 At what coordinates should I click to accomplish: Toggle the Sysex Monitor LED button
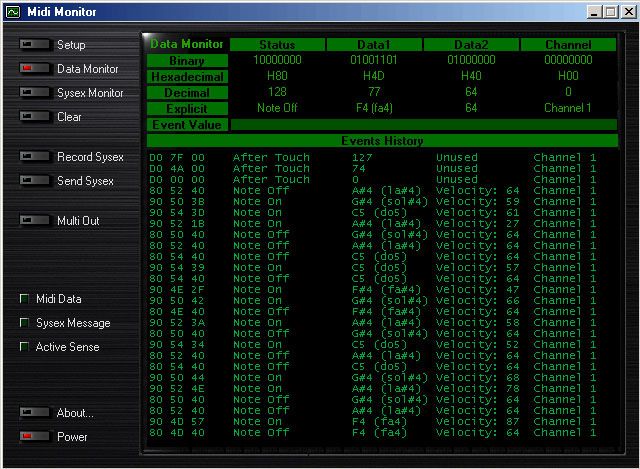35,92
